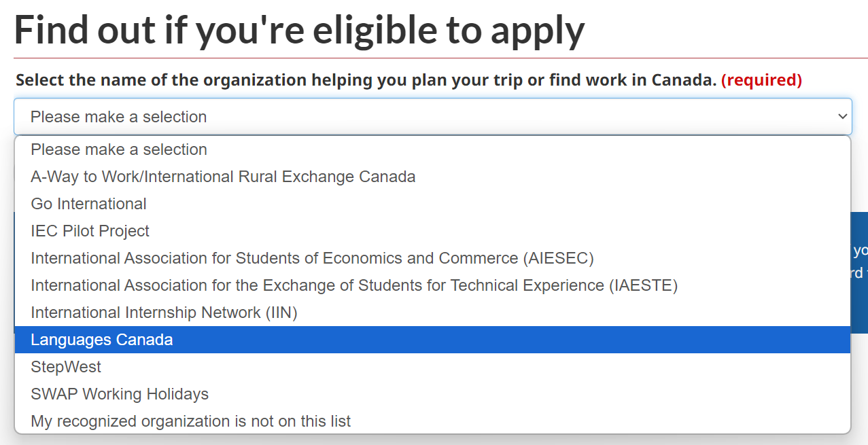Select the IAESTE technical experience option
This screenshot has height=445, width=868.
pyautogui.click(x=432, y=285)
